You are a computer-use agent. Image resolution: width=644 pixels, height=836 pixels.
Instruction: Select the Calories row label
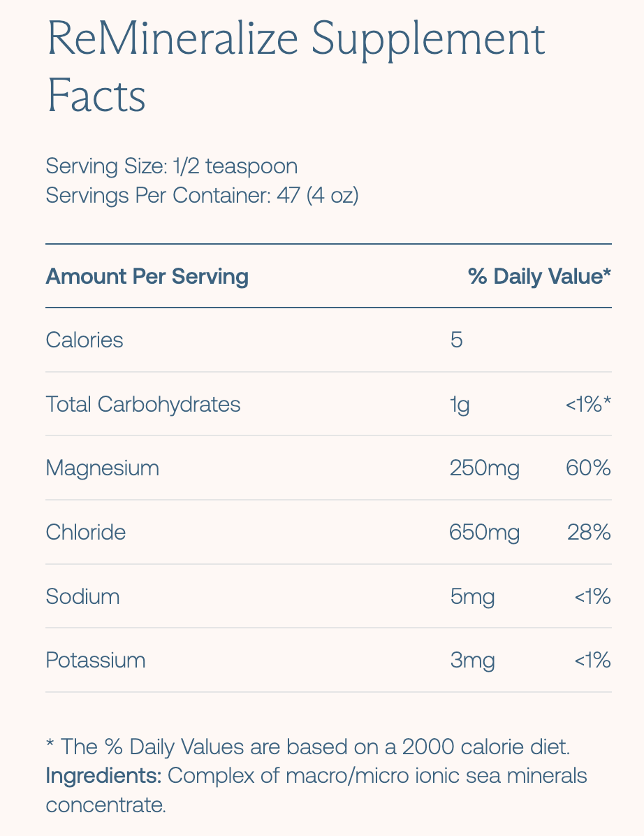pos(85,340)
